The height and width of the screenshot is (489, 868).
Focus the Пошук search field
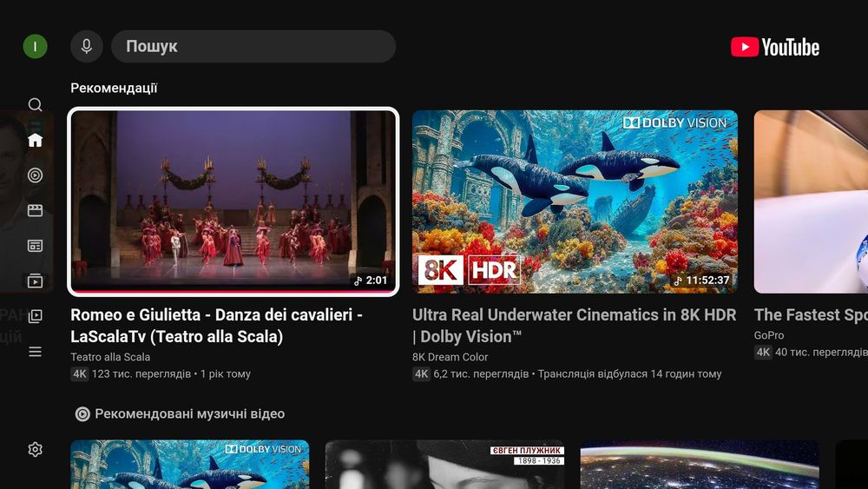tap(253, 47)
